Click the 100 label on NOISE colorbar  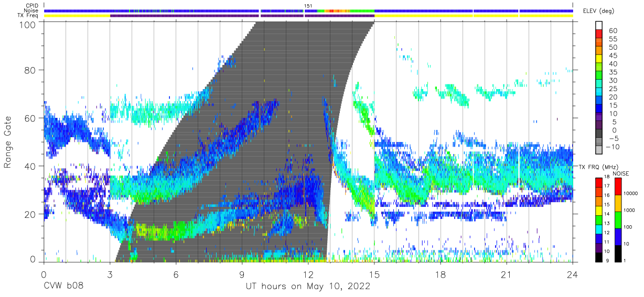(627, 227)
